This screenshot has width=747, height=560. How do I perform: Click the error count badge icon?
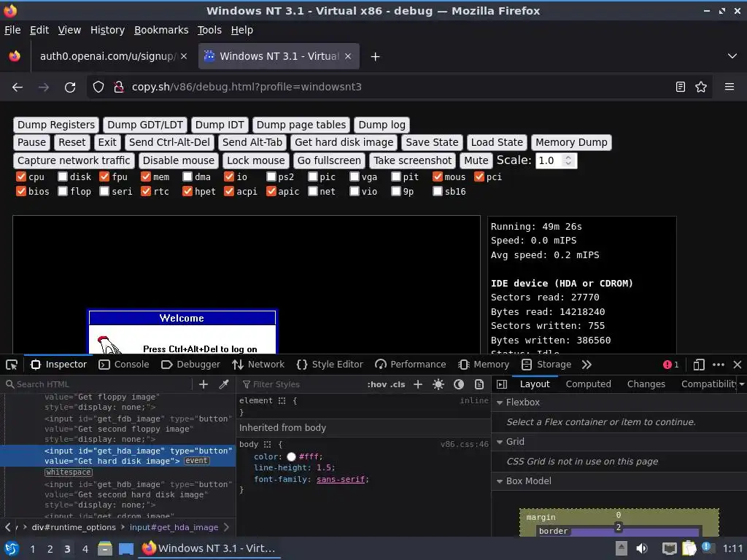tap(671, 365)
